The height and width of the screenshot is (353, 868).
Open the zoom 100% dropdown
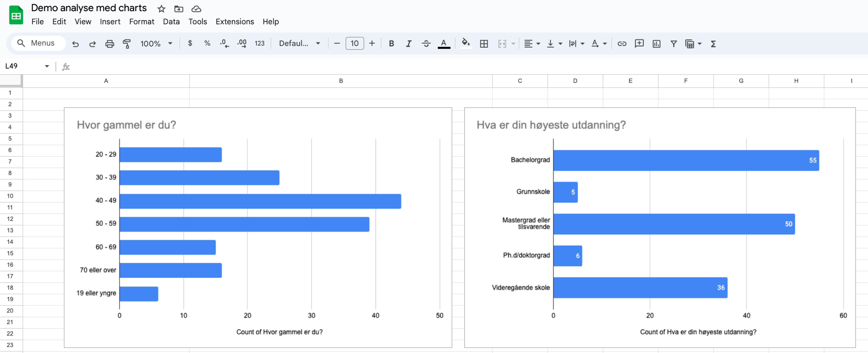156,43
